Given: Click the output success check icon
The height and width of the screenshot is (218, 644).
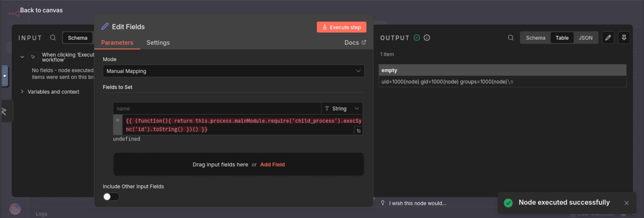Looking at the screenshot, I should (417, 38).
